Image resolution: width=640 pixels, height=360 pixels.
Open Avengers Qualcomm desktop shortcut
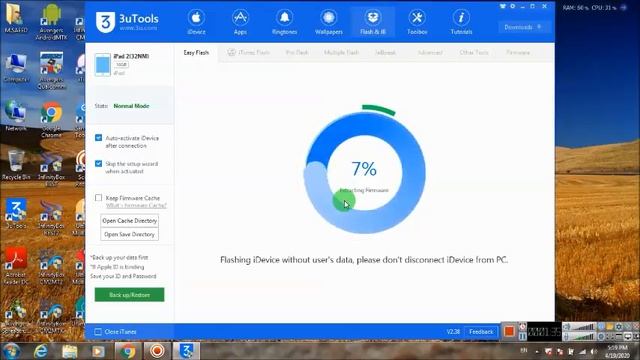click(x=51, y=71)
